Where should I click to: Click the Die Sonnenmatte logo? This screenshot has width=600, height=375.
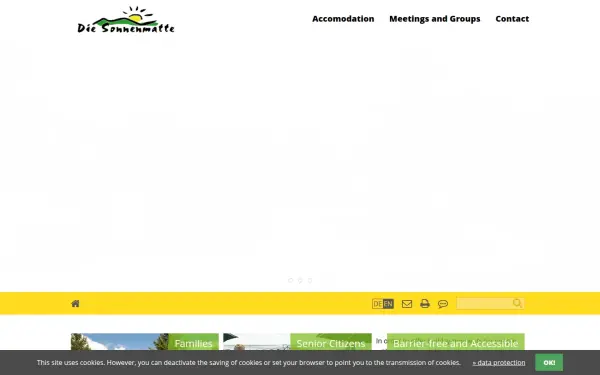point(126,20)
